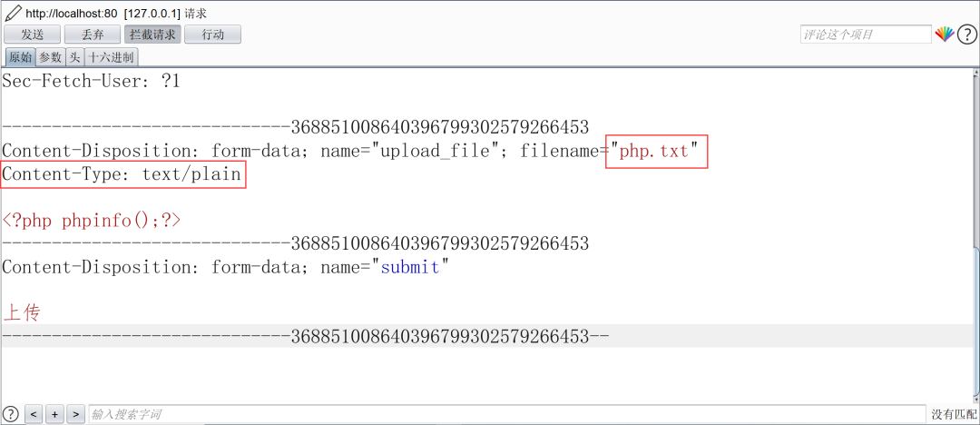Click the 输入搜索字词 search field
This screenshot has height=425, width=980.
(506, 414)
